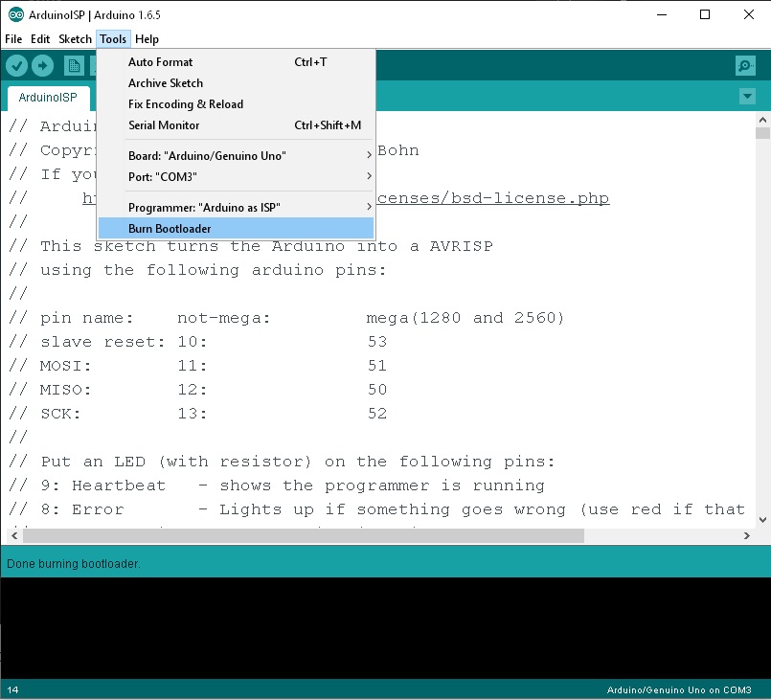
Task: Maximize the Arduino window
Action: pyautogui.click(x=705, y=14)
